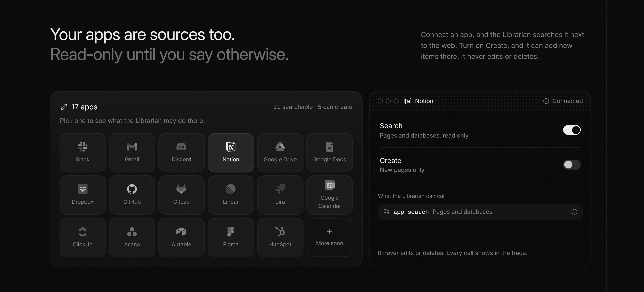
Task: Choose the ClickUp app tile
Action: coord(83,238)
